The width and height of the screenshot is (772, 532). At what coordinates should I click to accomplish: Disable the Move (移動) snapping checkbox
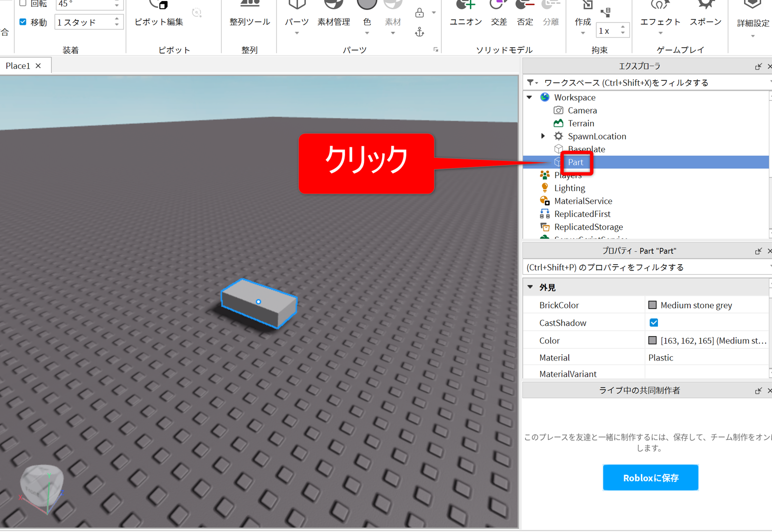[x=23, y=22]
